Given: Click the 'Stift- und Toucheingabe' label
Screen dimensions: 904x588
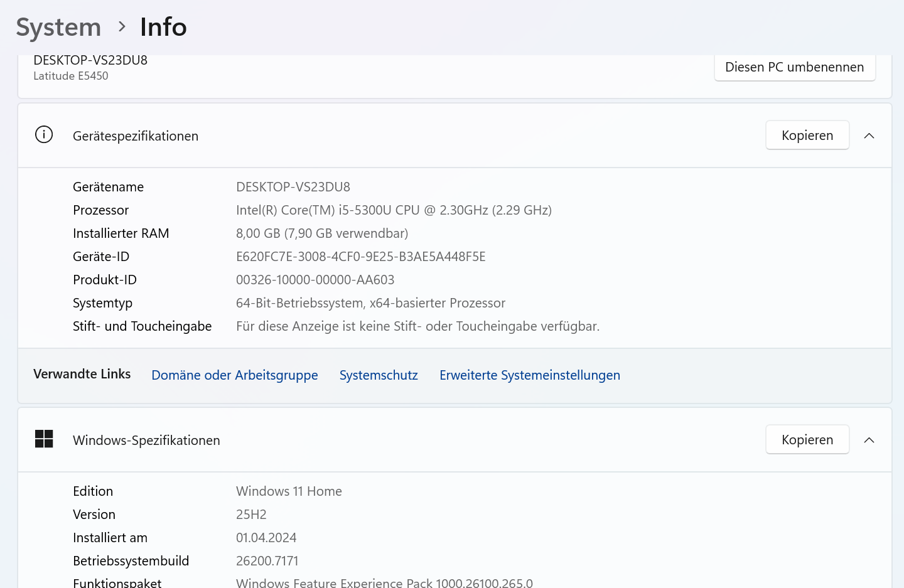Looking at the screenshot, I should coord(143,326).
